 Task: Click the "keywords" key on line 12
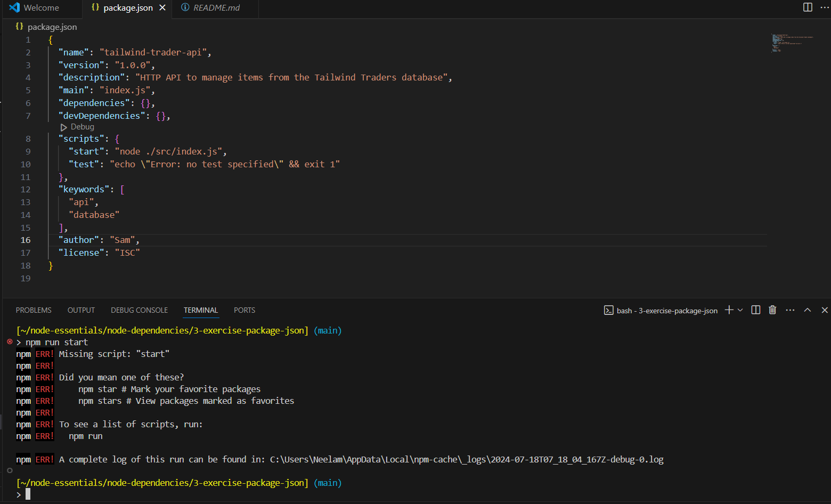[x=84, y=190]
